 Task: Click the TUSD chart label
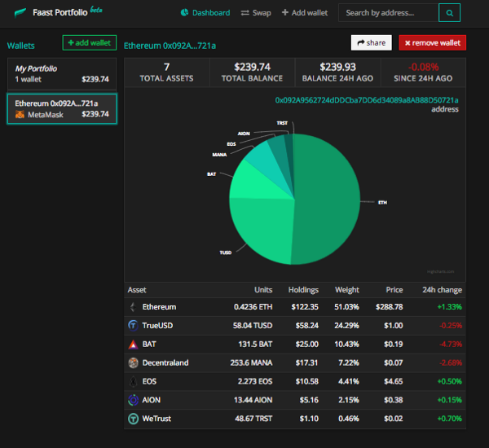pyautogui.click(x=226, y=253)
